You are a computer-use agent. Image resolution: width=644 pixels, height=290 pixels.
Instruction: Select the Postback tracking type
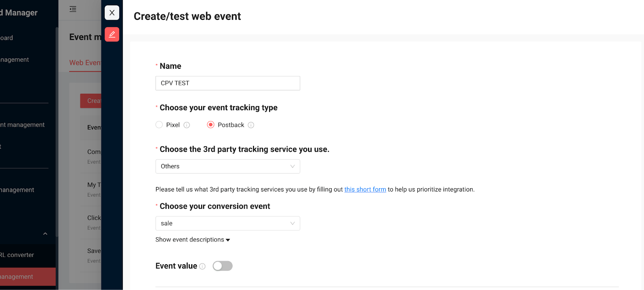pos(211,125)
